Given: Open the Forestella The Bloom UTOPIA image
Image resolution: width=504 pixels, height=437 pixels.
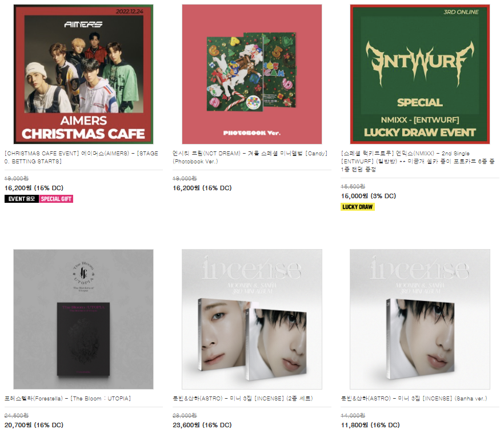Looking at the screenshot, I should pyautogui.click(x=83, y=319).
